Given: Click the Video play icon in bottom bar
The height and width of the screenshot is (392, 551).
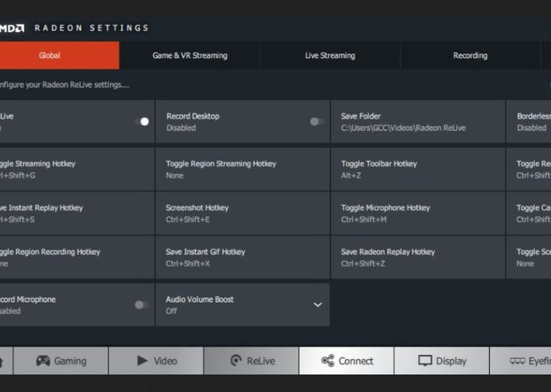Looking at the screenshot, I should [142, 361].
